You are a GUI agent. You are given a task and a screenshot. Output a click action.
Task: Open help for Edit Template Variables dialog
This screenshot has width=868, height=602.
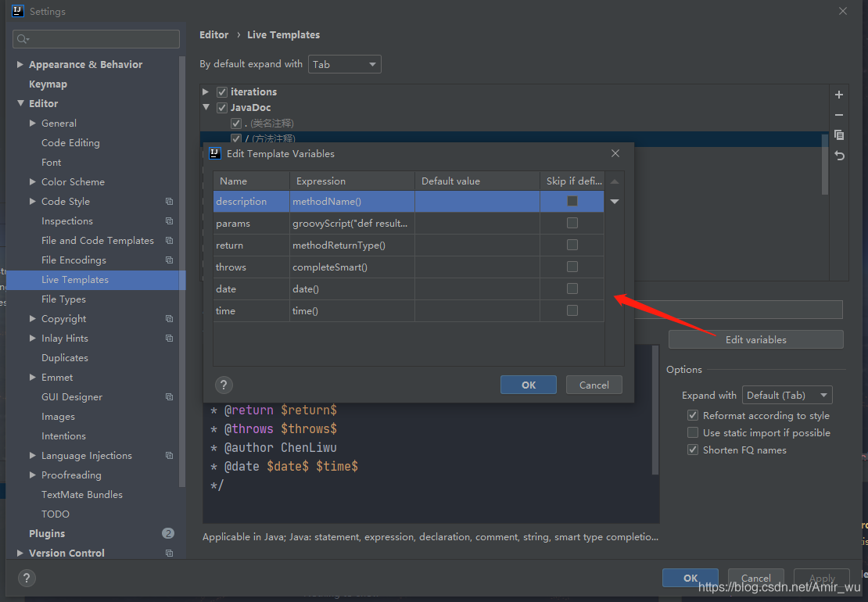point(224,385)
